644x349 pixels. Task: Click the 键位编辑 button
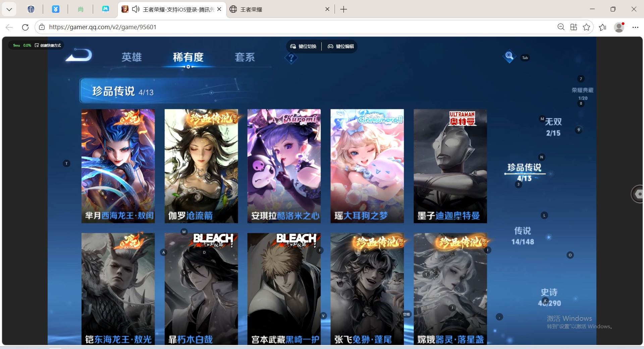coord(340,46)
